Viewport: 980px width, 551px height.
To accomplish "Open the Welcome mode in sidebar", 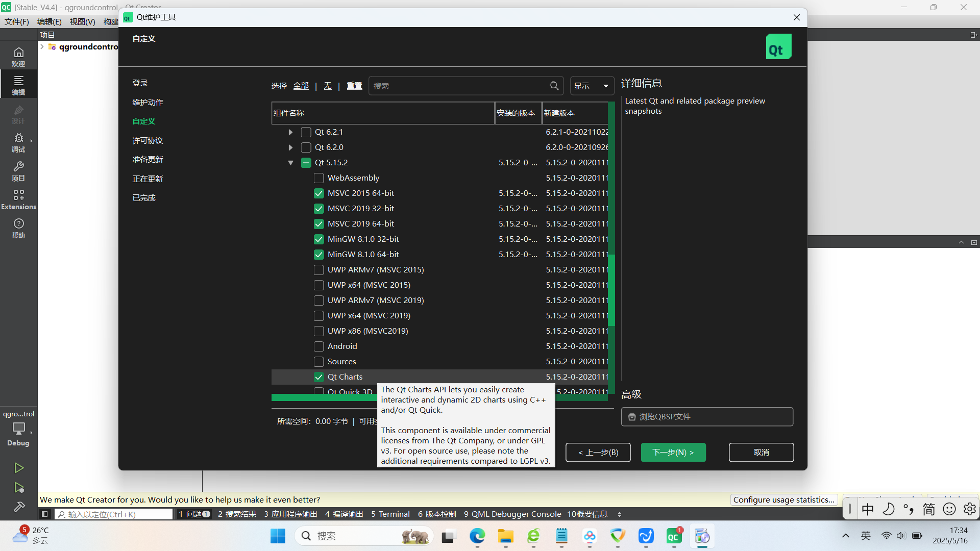I will pos(18,56).
